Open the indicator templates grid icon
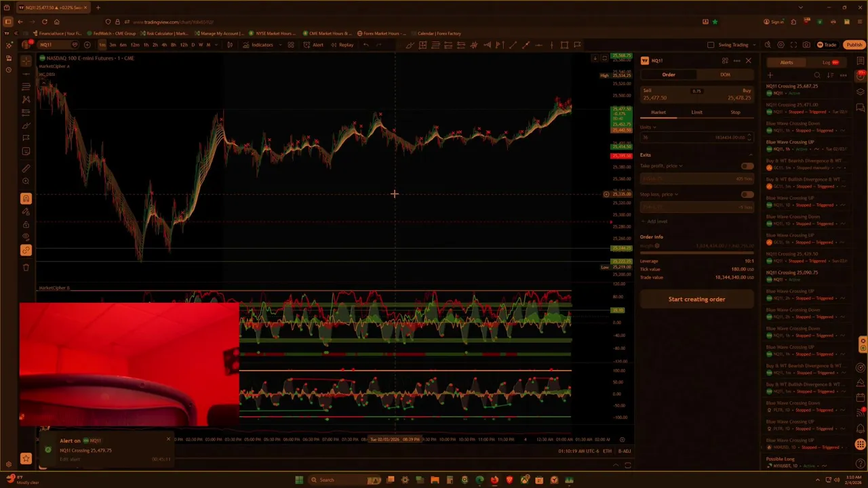 (291, 45)
